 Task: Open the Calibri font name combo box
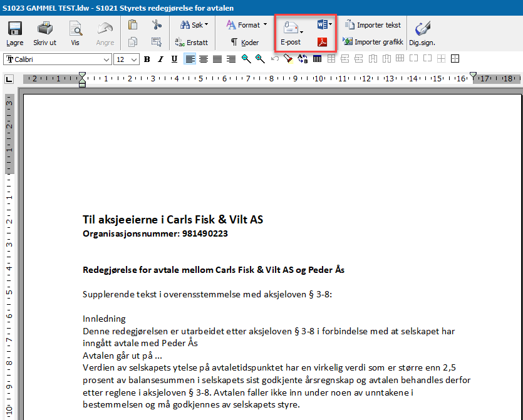pos(57,59)
